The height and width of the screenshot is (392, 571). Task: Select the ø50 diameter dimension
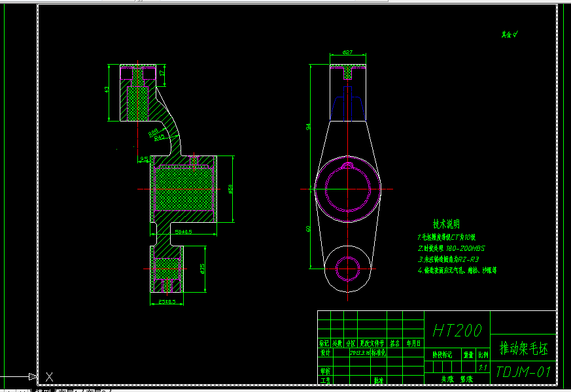230,189
